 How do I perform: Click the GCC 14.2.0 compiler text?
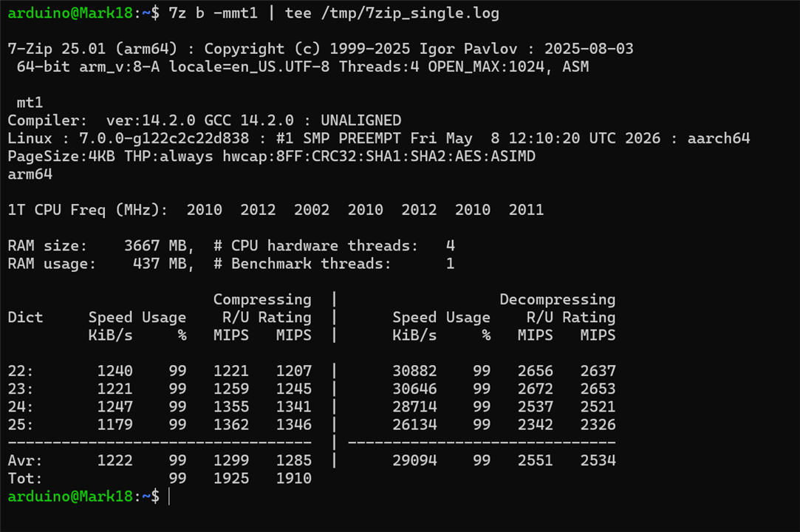[249, 120]
